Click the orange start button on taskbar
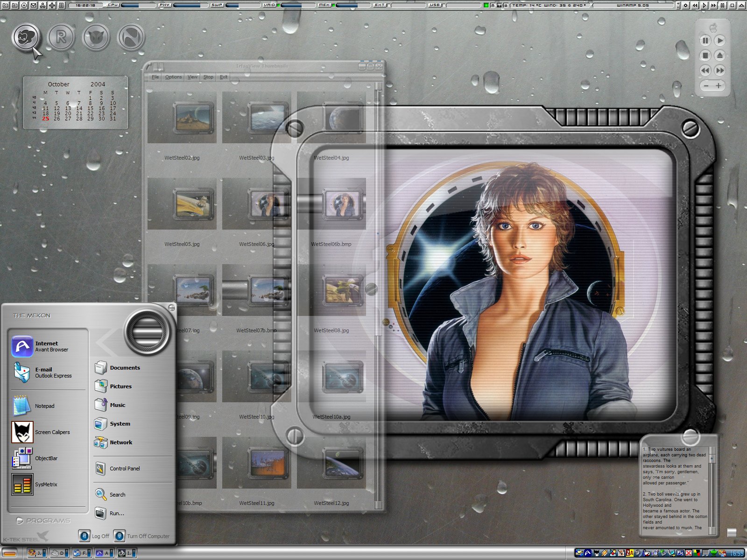The width and height of the screenshot is (747, 560). click(x=10, y=553)
